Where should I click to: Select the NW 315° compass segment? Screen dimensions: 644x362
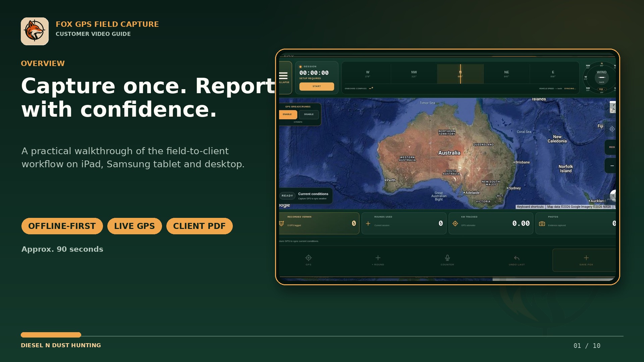coord(414,74)
